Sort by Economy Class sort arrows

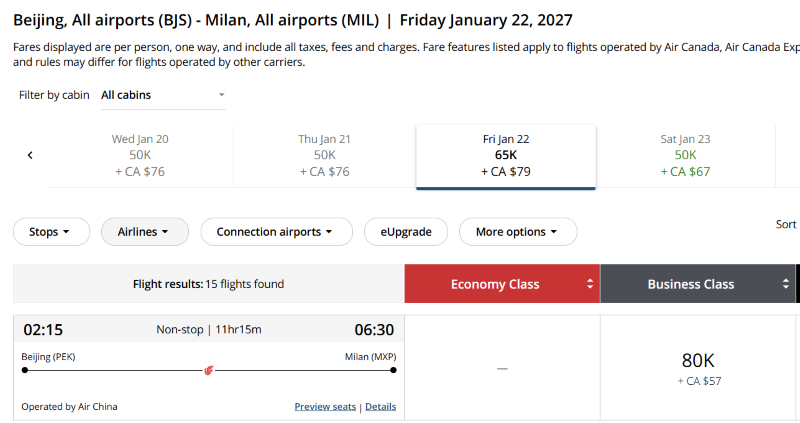[590, 284]
